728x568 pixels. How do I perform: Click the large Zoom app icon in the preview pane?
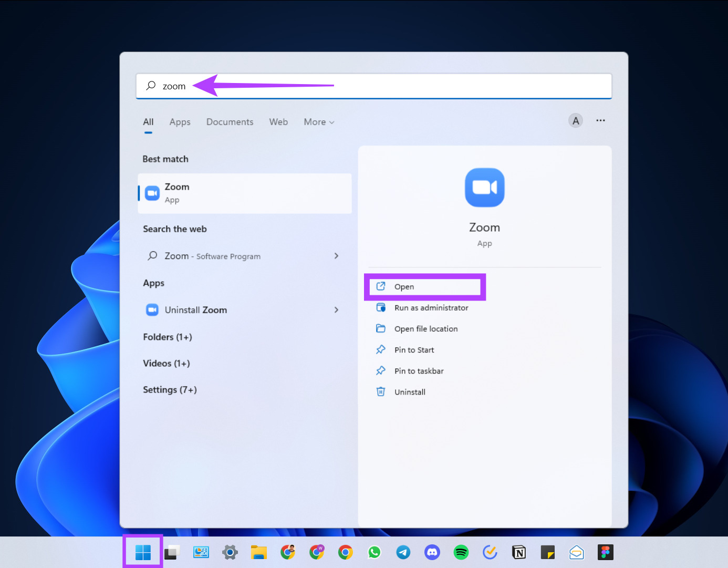(485, 188)
